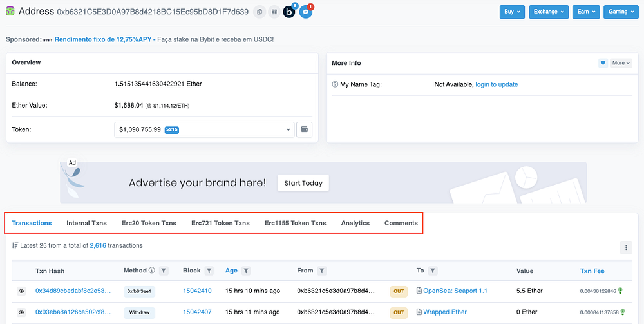644x324 pixels.
Task: Click the 'Advertise your brand here!' banner
Action: 323,182
